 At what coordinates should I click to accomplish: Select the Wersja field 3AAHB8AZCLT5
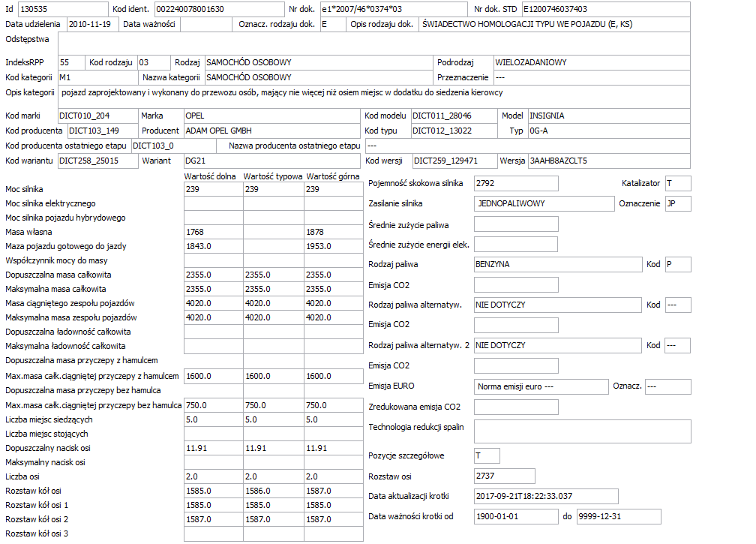tap(609, 161)
